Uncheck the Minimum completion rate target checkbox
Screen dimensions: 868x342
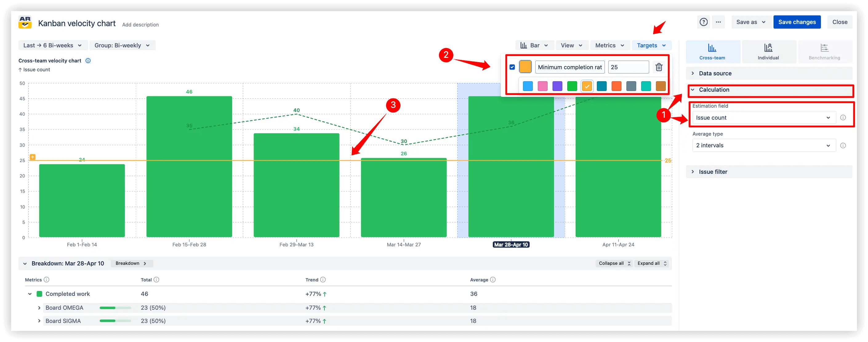pos(512,67)
